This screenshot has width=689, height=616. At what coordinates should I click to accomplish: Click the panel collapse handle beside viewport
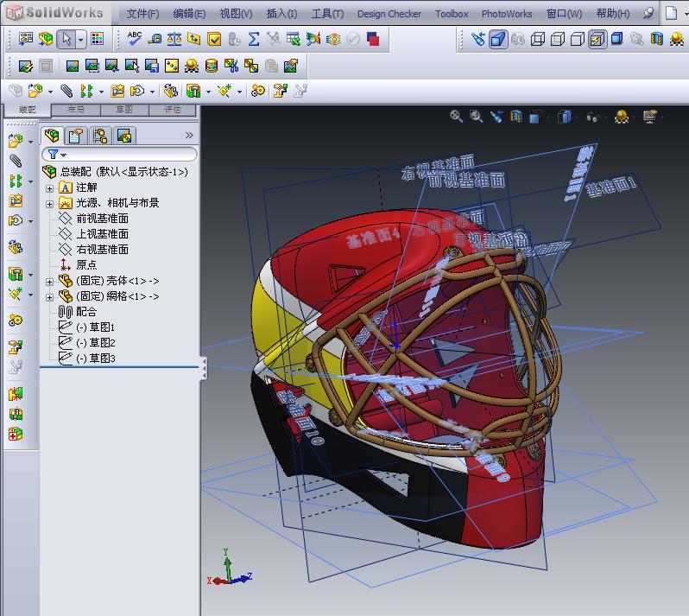click(204, 368)
